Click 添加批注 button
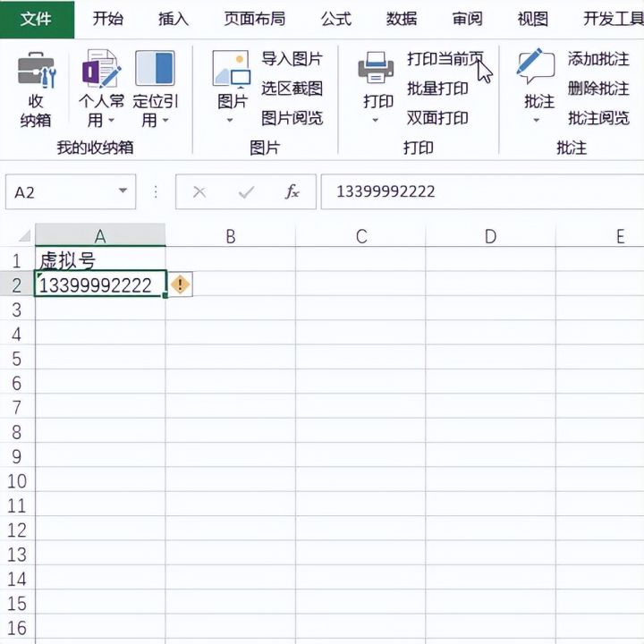644x644 pixels. [x=598, y=59]
